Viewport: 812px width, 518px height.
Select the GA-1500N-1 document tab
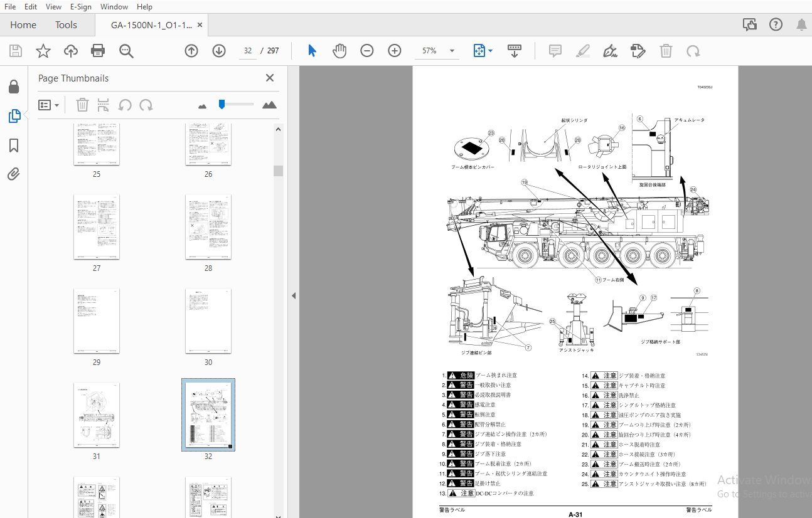[x=151, y=25]
